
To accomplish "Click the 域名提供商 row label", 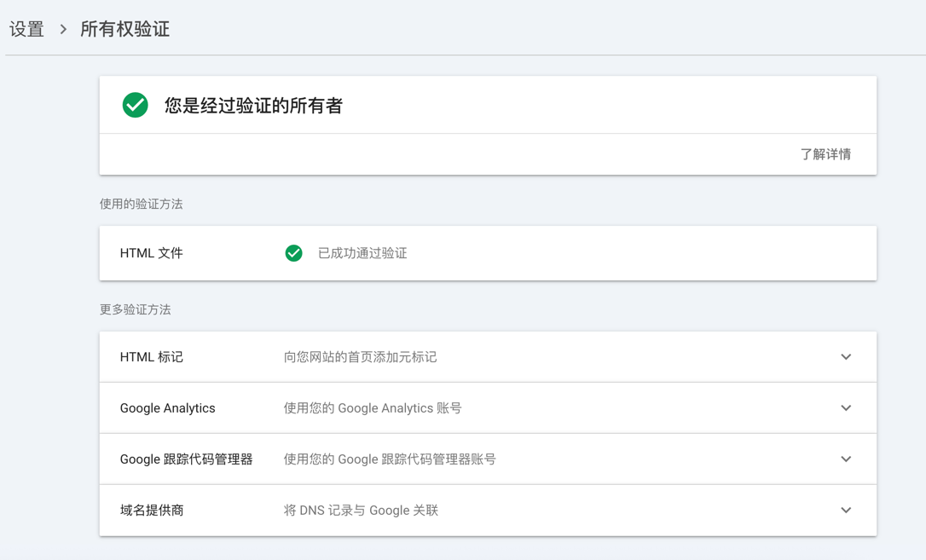I will coord(152,511).
